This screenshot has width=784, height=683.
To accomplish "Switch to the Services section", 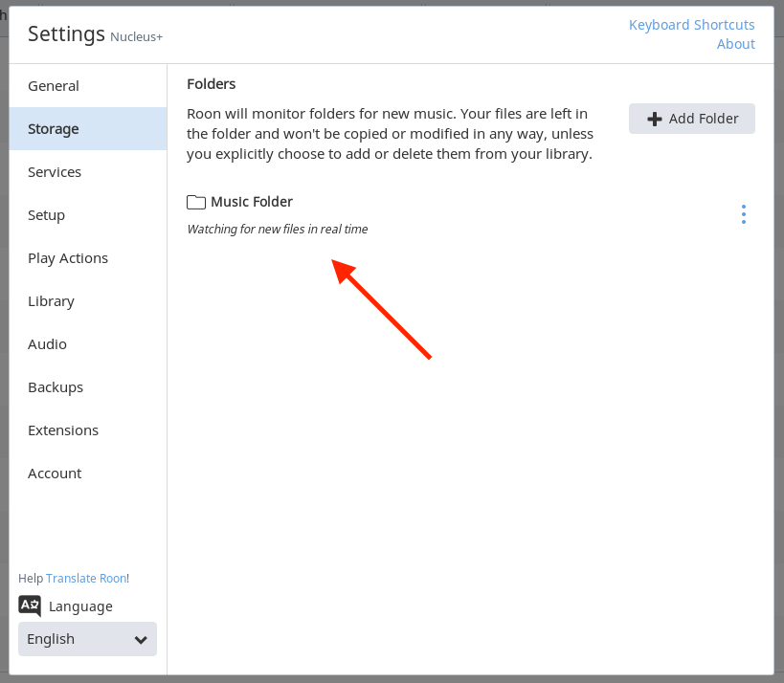I will coord(55,172).
